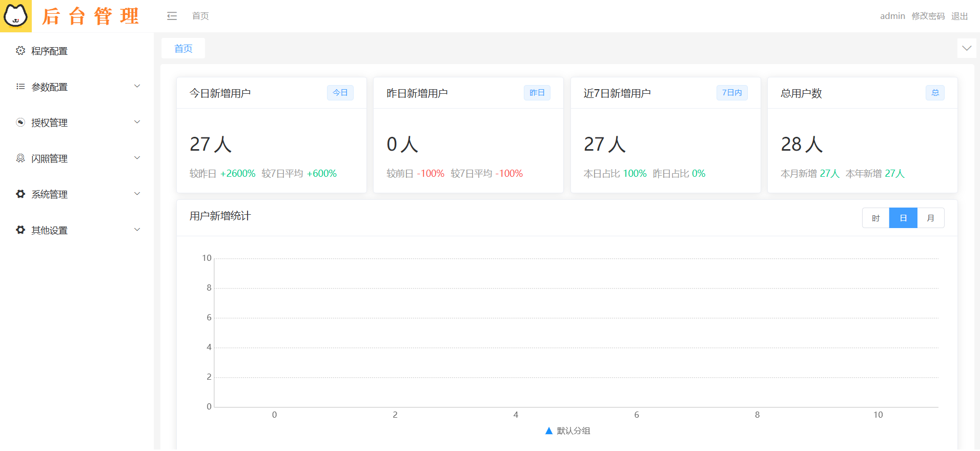Click the 默认分组 legend triangle
The image size is (980, 451).
pyautogui.click(x=549, y=430)
